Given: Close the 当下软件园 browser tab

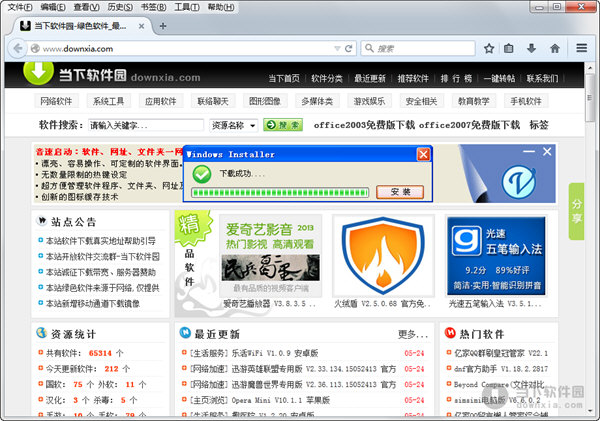Looking at the screenshot, I should click(141, 26).
